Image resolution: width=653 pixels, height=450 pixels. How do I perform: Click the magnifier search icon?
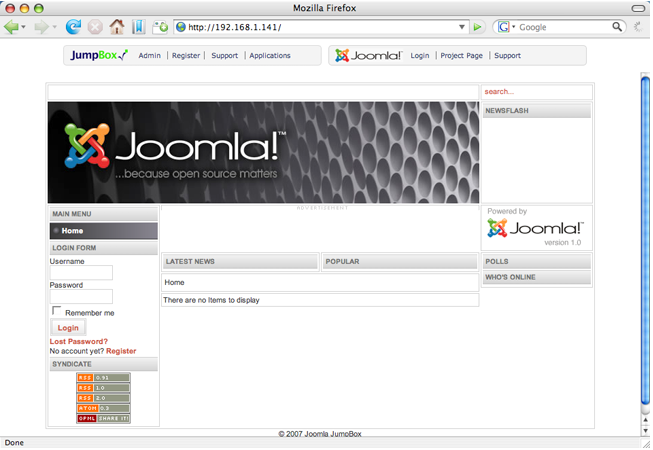[617, 27]
